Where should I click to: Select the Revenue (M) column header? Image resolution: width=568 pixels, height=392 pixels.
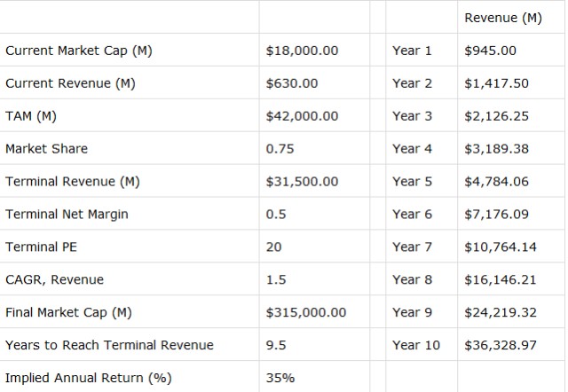(502, 19)
